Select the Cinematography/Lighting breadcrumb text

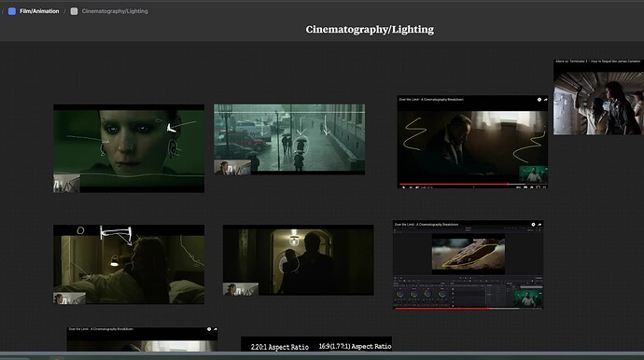(115, 11)
